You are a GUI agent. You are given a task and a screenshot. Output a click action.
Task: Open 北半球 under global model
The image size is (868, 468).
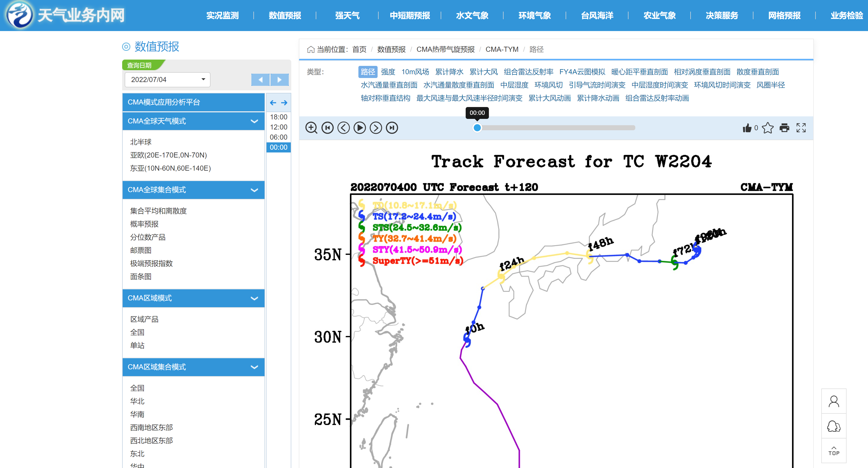[141, 142]
